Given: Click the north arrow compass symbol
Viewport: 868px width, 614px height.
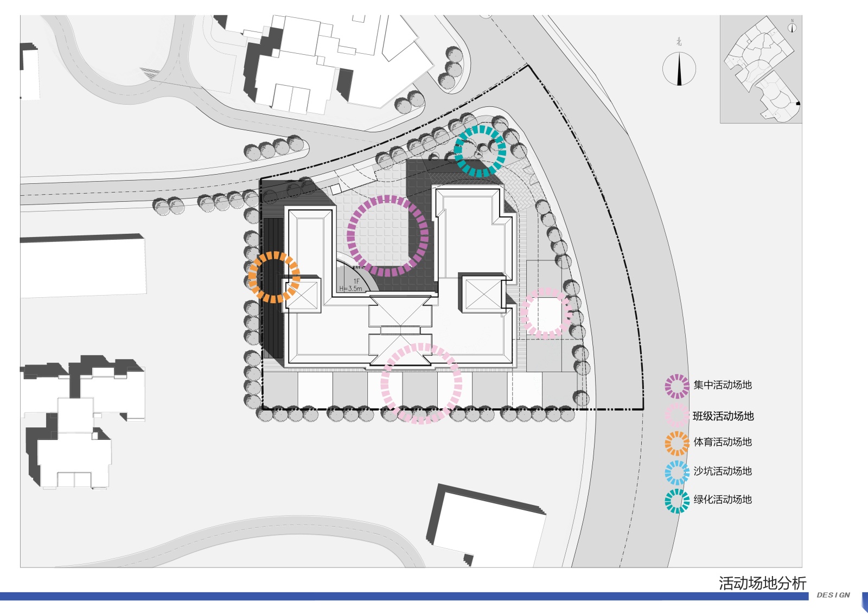Looking at the screenshot, I should (x=679, y=68).
